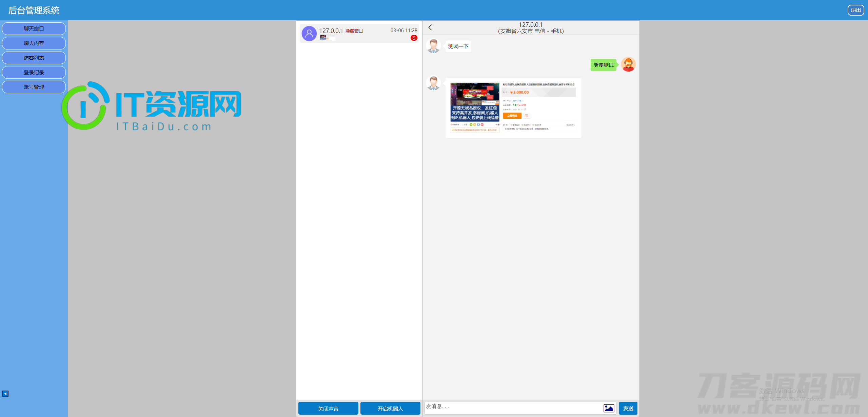Click the 随便测试 green message bubble
Viewport: 868px width, 417px height.
click(604, 65)
